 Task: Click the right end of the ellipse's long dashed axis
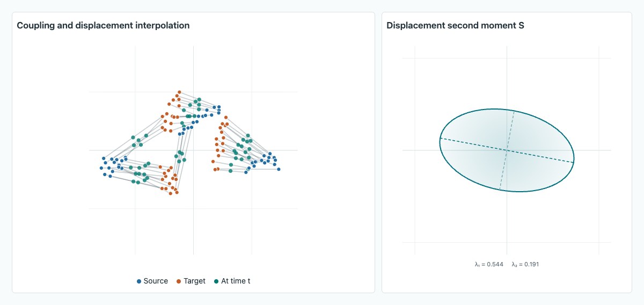tap(574, 162)
